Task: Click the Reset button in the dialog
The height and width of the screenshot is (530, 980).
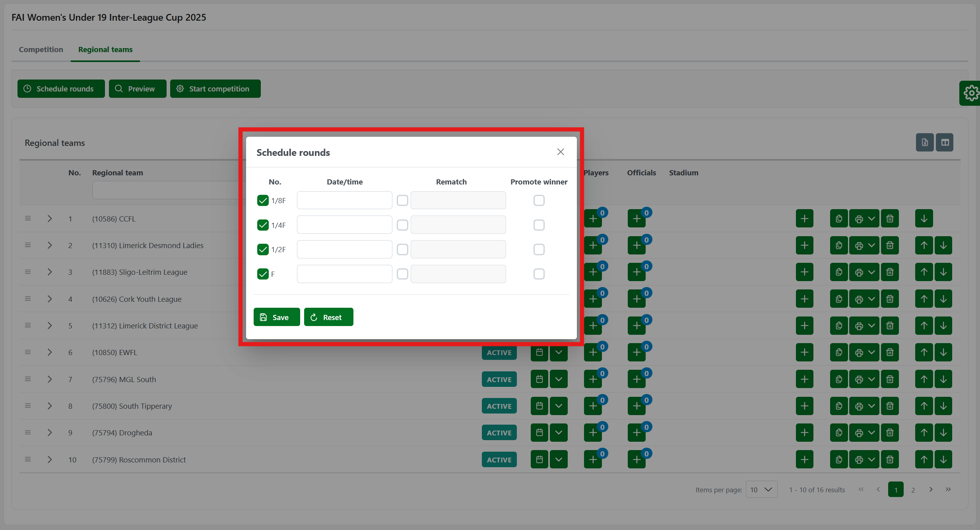Action: point(328,317)
